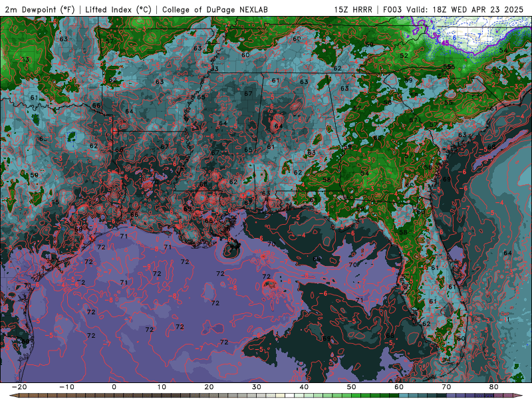Click "F003 Valid: 18Z WED APR 23 2025" text
Viewport: 532px width, 399px height.
point(454,9)
